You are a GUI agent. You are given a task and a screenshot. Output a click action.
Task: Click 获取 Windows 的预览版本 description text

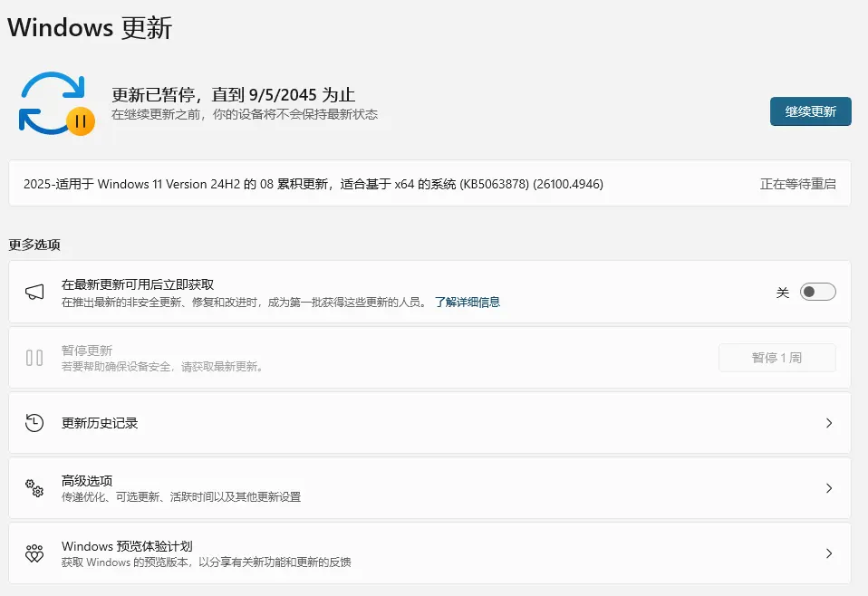click(x=206, y=562)
